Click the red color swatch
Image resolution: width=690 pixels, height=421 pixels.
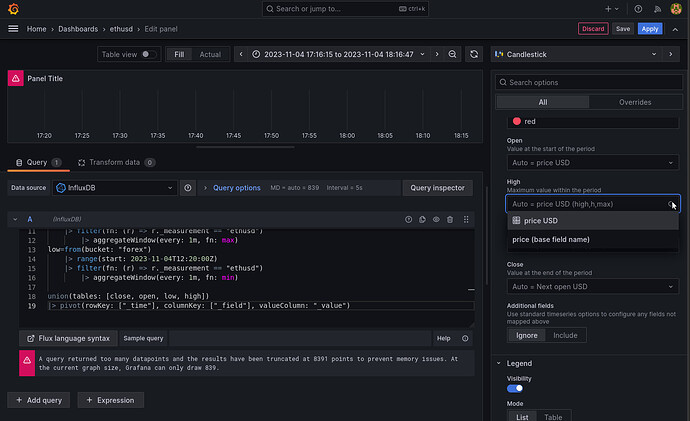coord(517,121)
